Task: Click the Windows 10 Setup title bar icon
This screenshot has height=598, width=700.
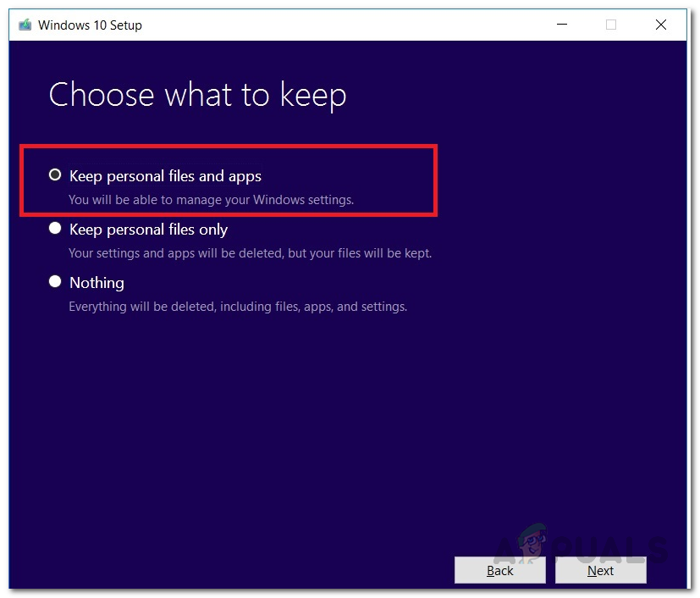Action: coord(25,25)
